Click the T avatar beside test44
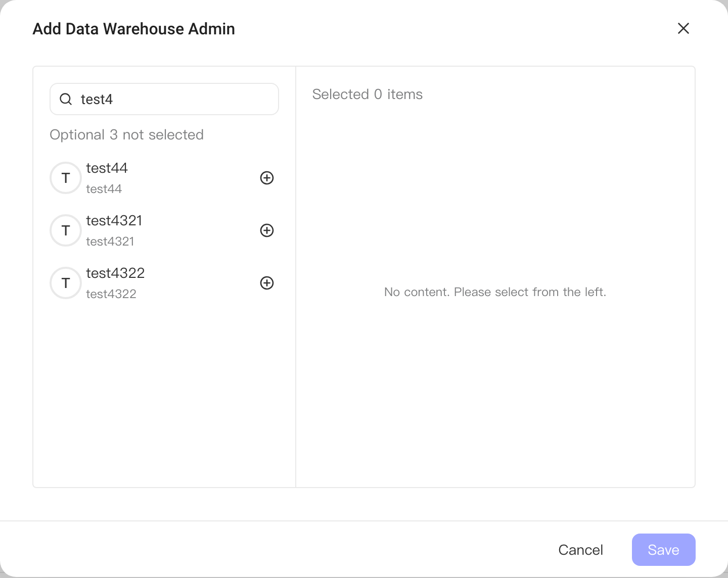728x578 pixels. coord(66,178)
